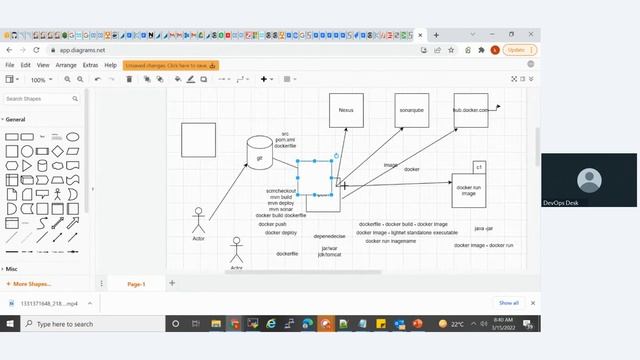Choose the Triangle shape

click(x=27, y=166)
